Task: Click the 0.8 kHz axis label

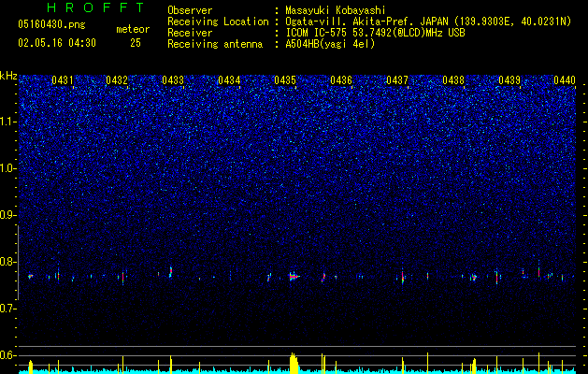Action: [8, 262]
